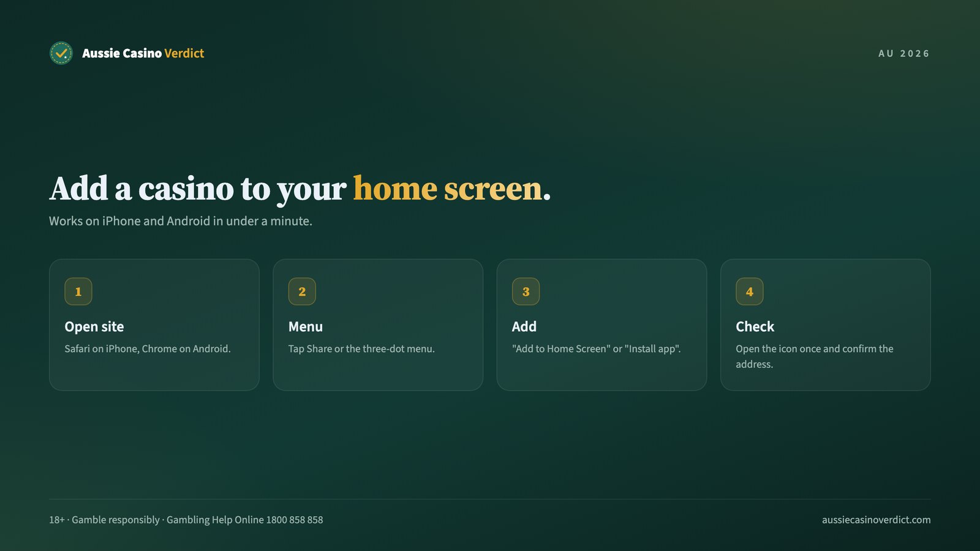This screenshot has height=551, width=980.
Task: Click the 'Open site' card heading
Action: 94,327
